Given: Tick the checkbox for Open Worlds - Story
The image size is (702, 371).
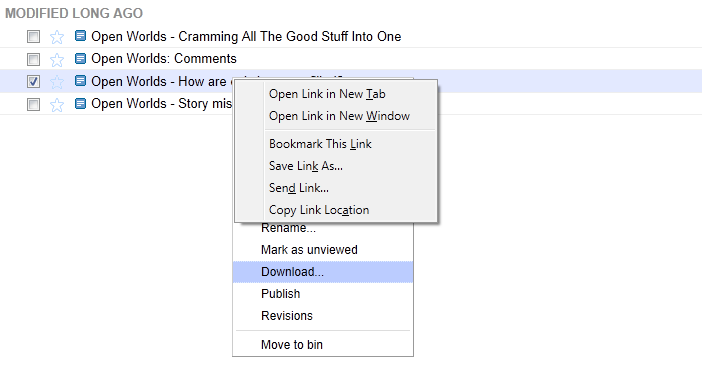Looking at the screenshot, I should (33, 104).
